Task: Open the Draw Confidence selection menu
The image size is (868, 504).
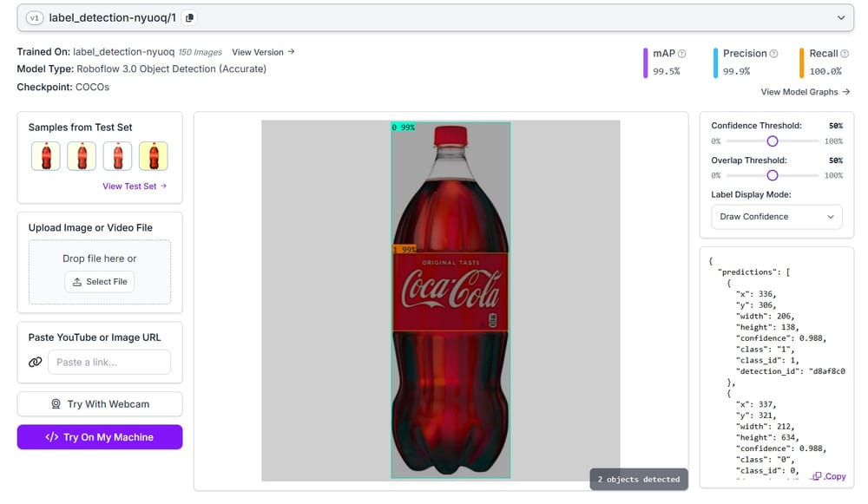Action: click(x=775, y=217)
